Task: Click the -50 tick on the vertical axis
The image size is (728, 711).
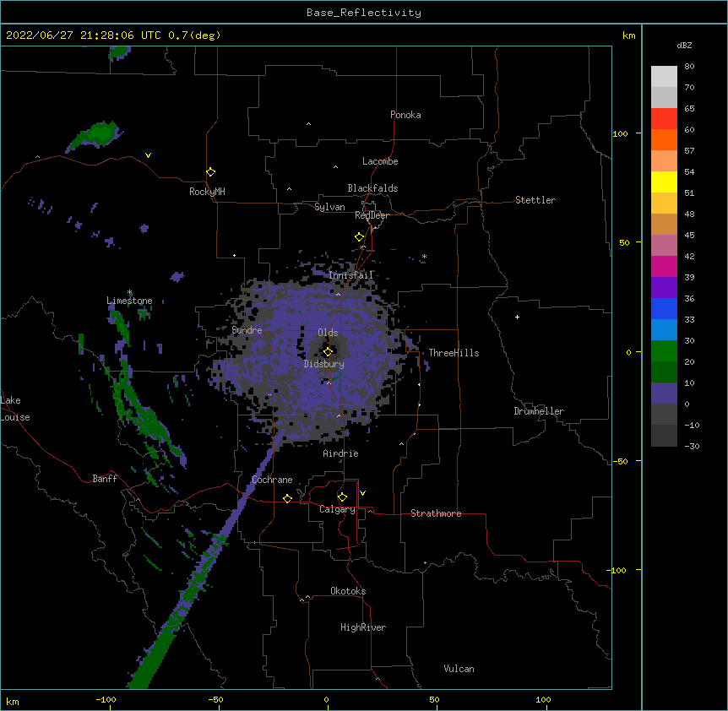Action: coord(620,461)
